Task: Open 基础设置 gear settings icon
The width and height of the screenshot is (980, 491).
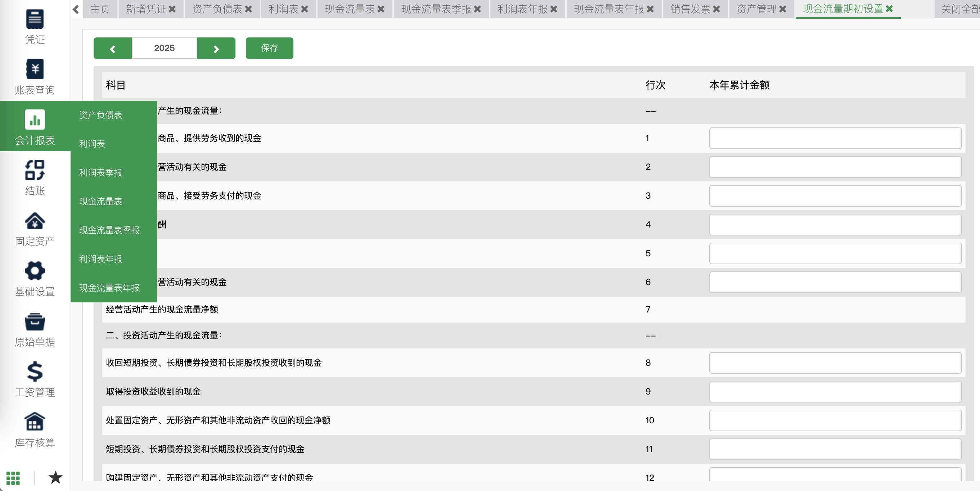Action: tap(35, 271)
